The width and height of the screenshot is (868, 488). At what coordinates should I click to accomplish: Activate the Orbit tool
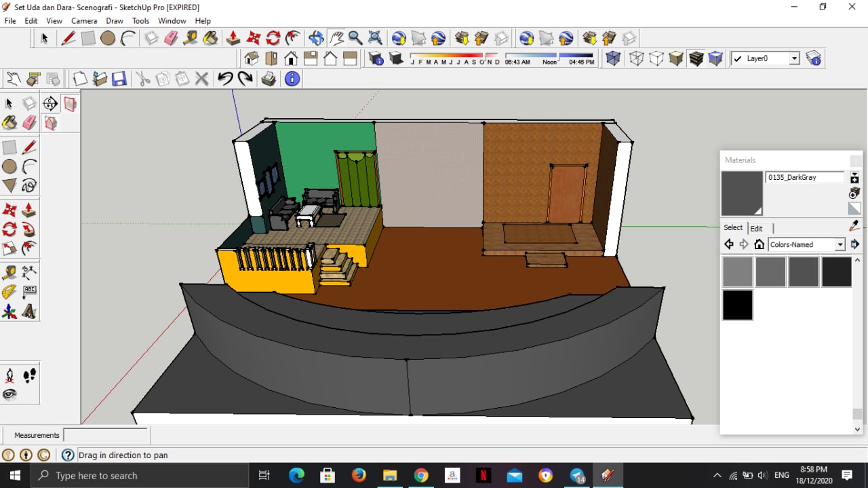[316, 38]
